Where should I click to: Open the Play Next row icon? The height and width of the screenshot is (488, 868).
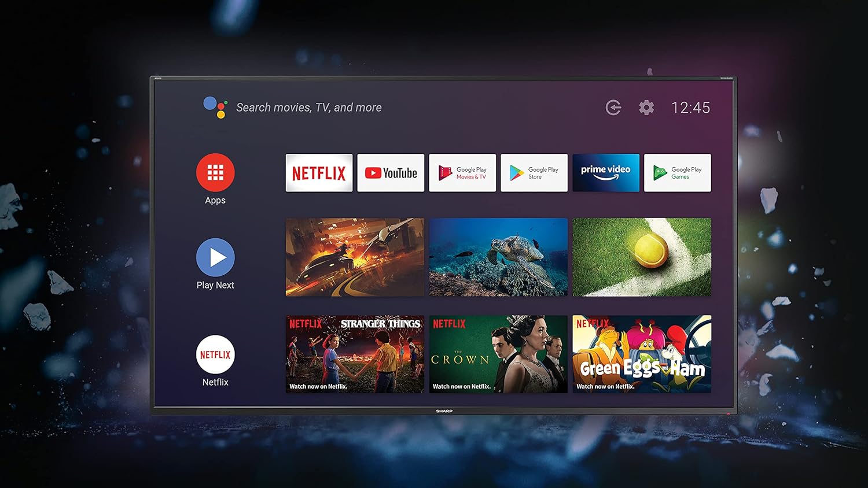point(215,256)
